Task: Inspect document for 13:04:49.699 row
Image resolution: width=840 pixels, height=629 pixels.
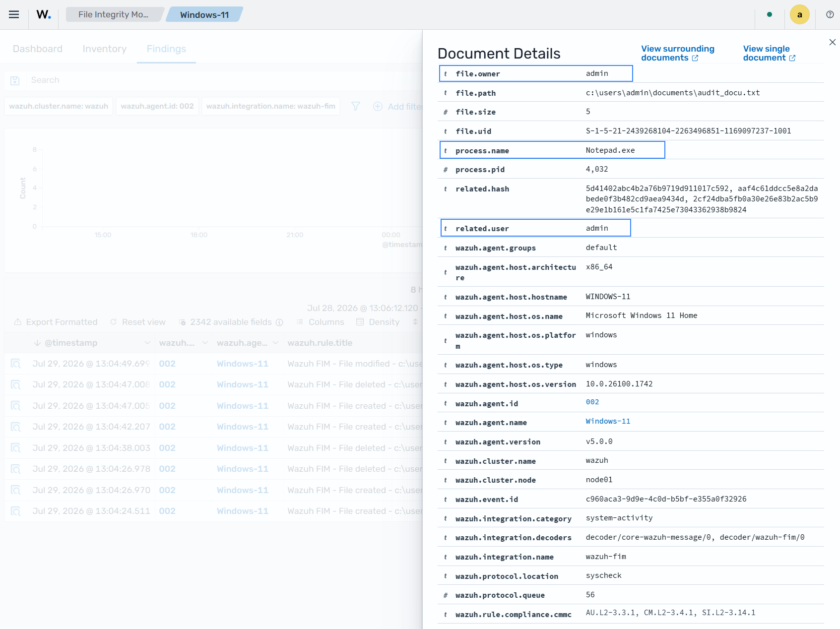Action: coord(16,364)
